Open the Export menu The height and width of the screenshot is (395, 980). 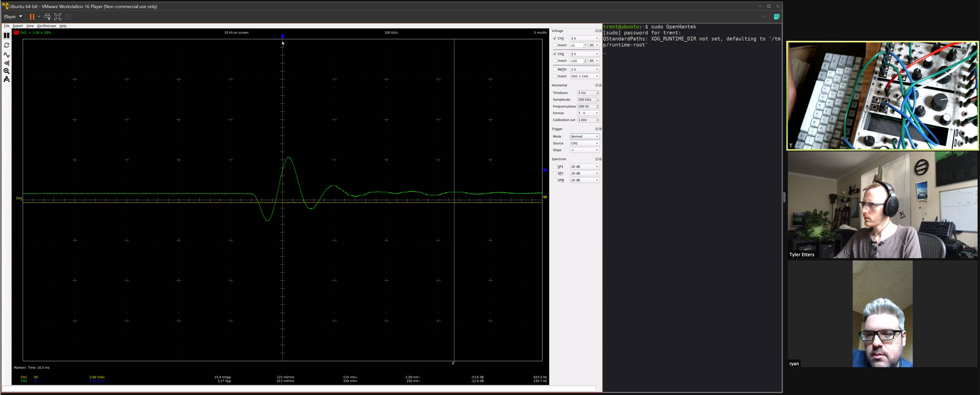point(18,26)
